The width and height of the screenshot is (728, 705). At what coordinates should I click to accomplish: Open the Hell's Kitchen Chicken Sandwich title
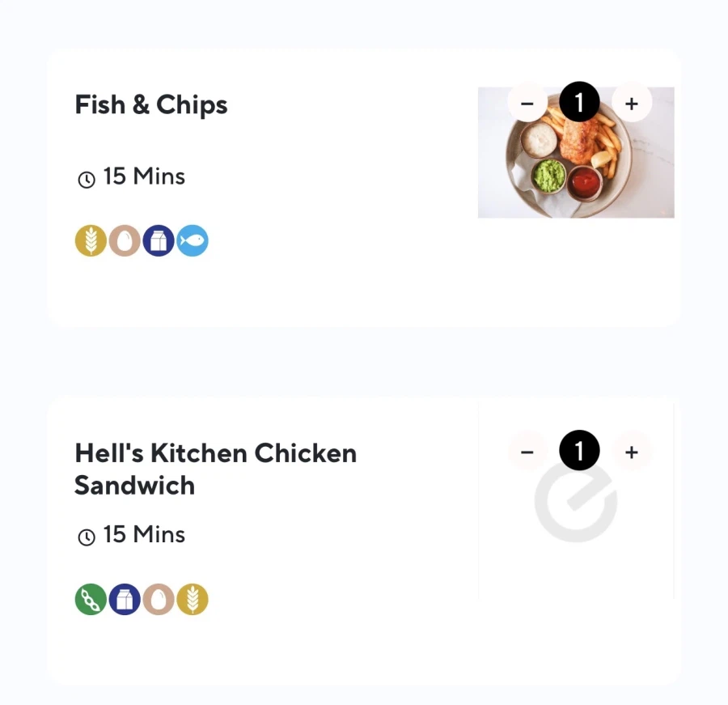click(215, 469)
